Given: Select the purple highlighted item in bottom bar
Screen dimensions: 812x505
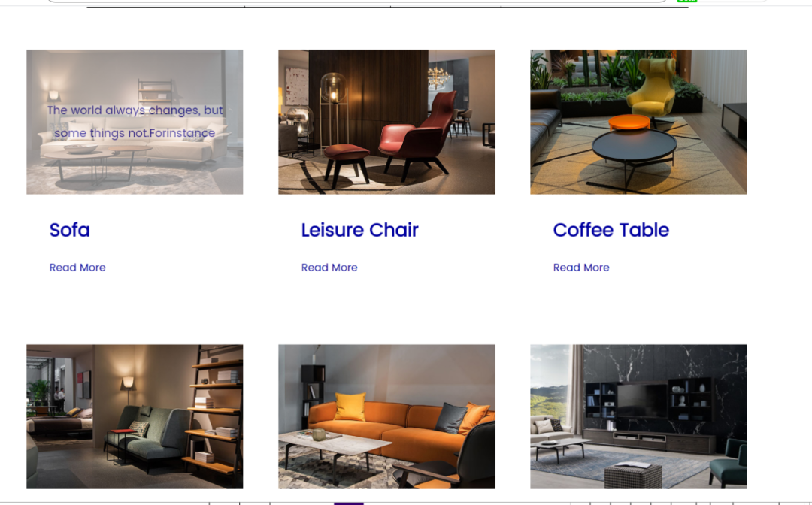Looking at the screenshot, I should 349,503.
